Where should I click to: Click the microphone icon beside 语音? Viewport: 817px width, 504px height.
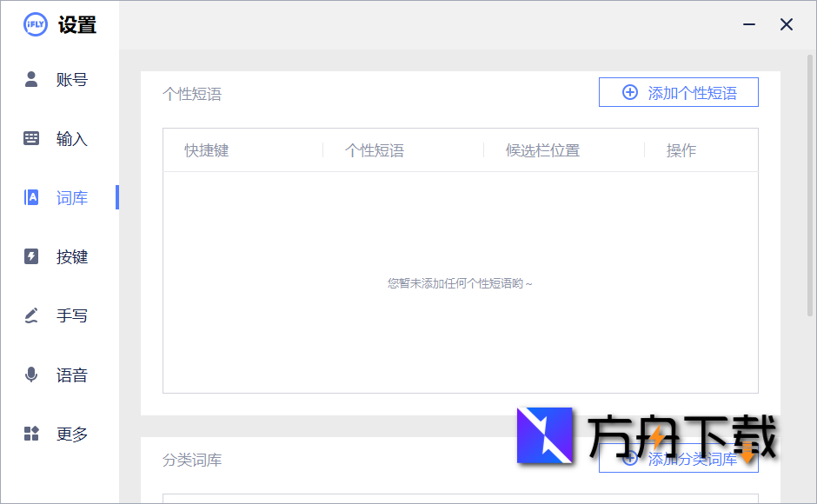32,375
